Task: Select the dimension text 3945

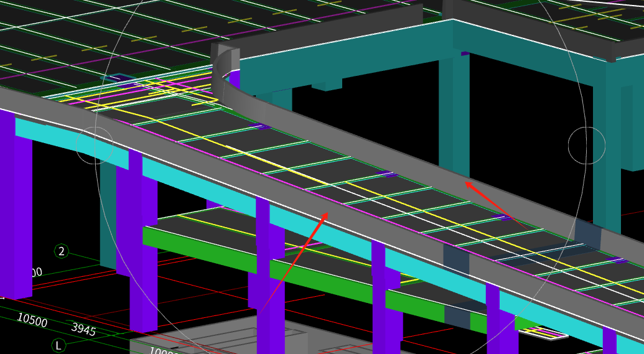Action: [x=83, y=328]
